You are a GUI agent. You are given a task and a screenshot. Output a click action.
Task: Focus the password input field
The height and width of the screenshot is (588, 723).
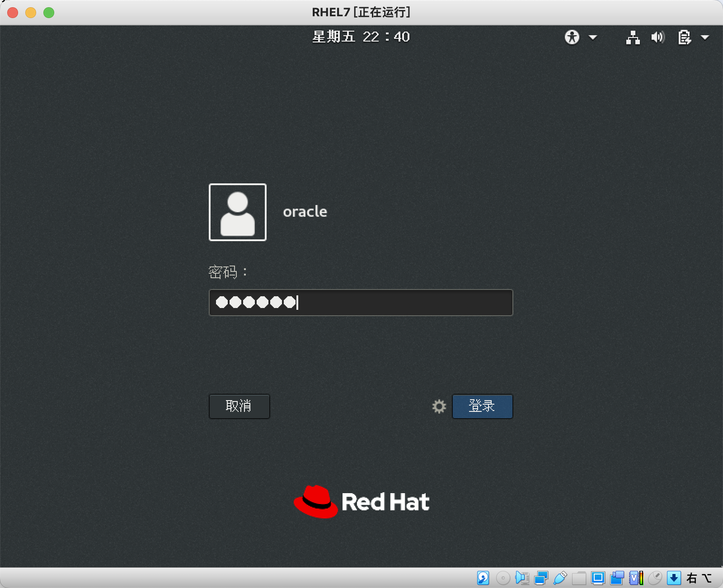361,303
